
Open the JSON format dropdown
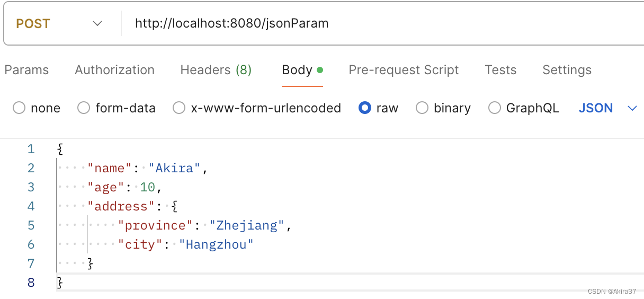(607, 108)
